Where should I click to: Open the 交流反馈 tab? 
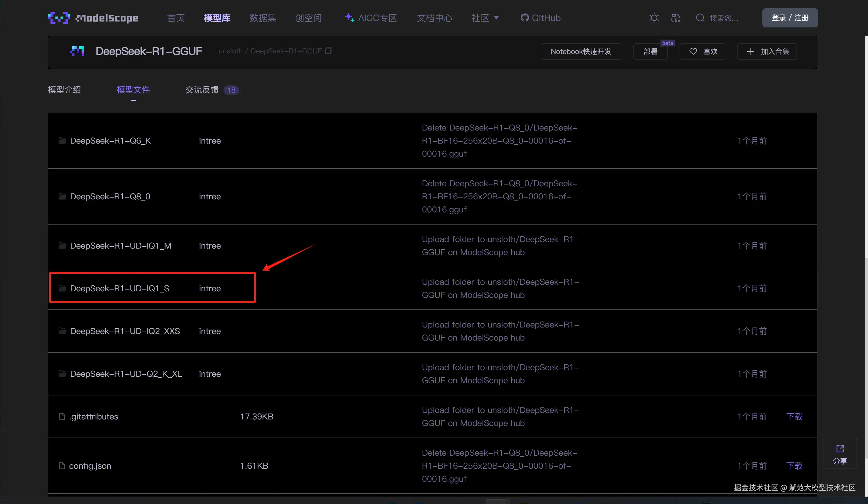pyautogui.click(x=202, y=90)
